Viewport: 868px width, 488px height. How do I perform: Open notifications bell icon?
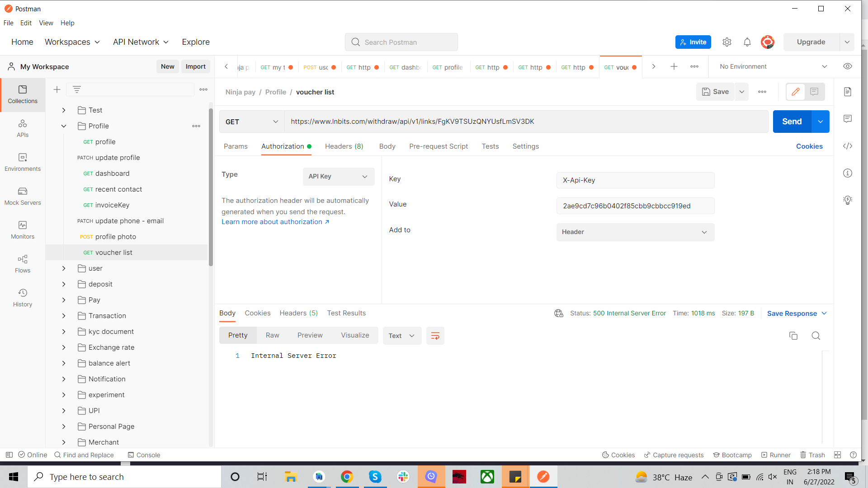747,42
